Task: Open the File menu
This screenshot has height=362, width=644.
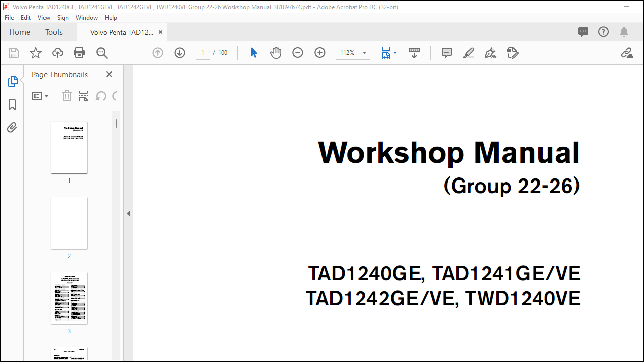Action: coord(9,17)
